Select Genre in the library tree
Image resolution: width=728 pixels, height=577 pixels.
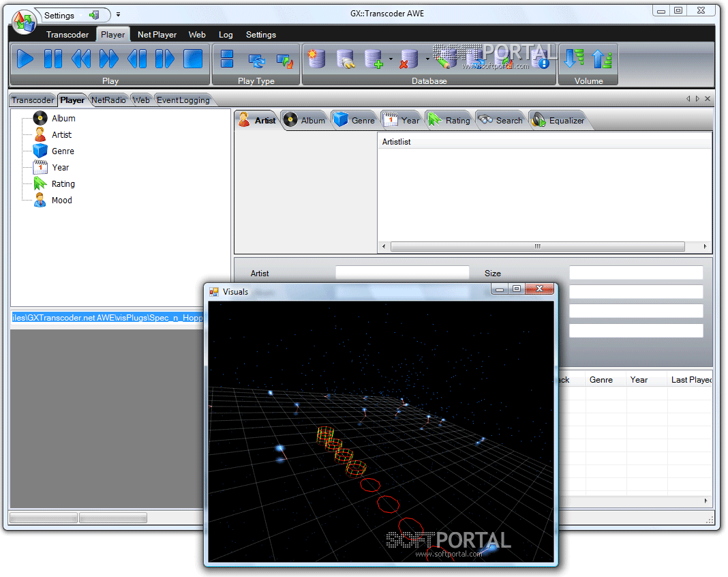(x=63, y=151)
